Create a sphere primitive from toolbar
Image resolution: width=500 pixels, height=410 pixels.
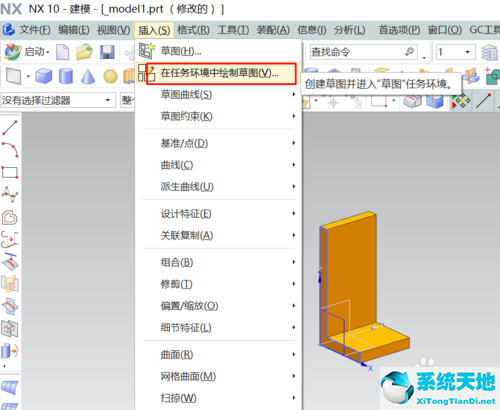tap(110, 76)
